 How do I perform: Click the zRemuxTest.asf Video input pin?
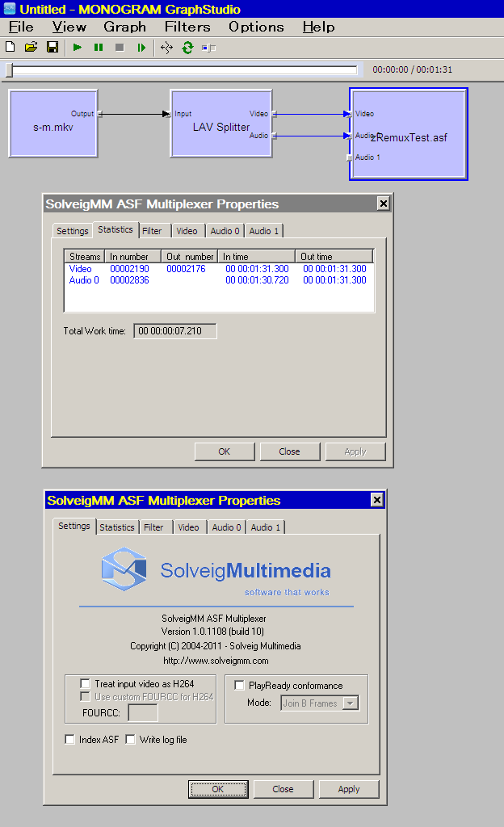(349, 113)
